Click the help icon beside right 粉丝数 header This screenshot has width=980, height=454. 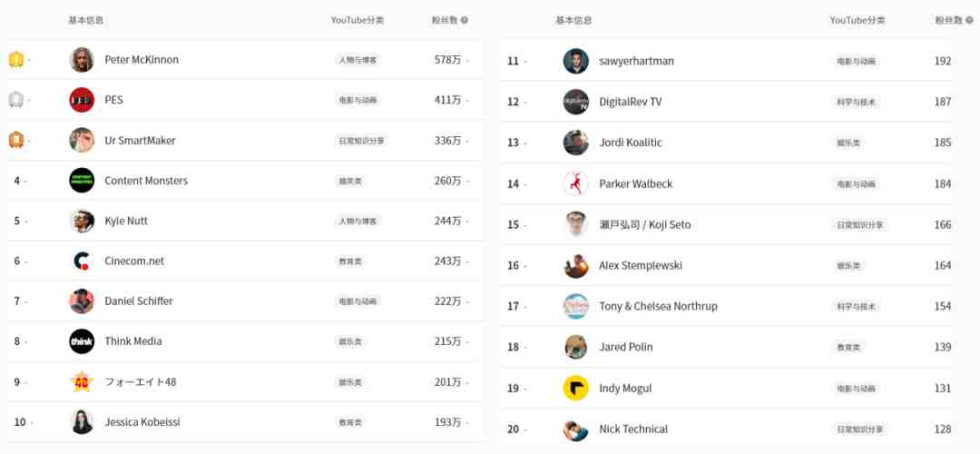tap(969, 20)
